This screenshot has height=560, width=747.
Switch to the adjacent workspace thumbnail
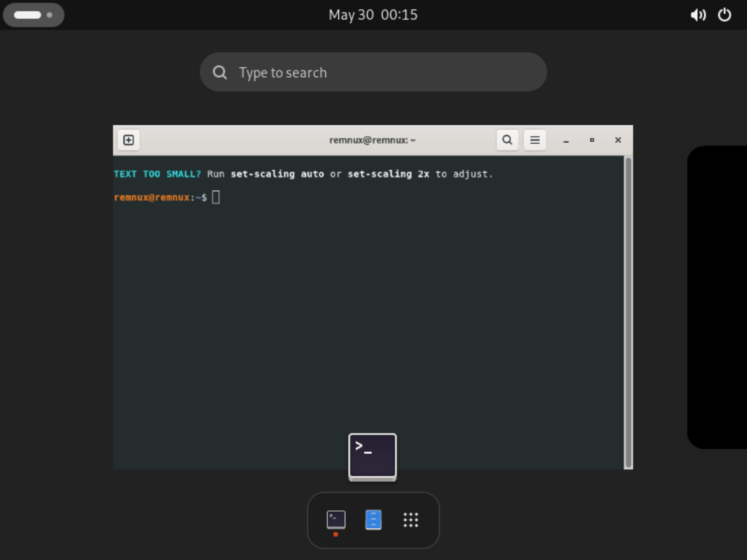tap(717, 297)
